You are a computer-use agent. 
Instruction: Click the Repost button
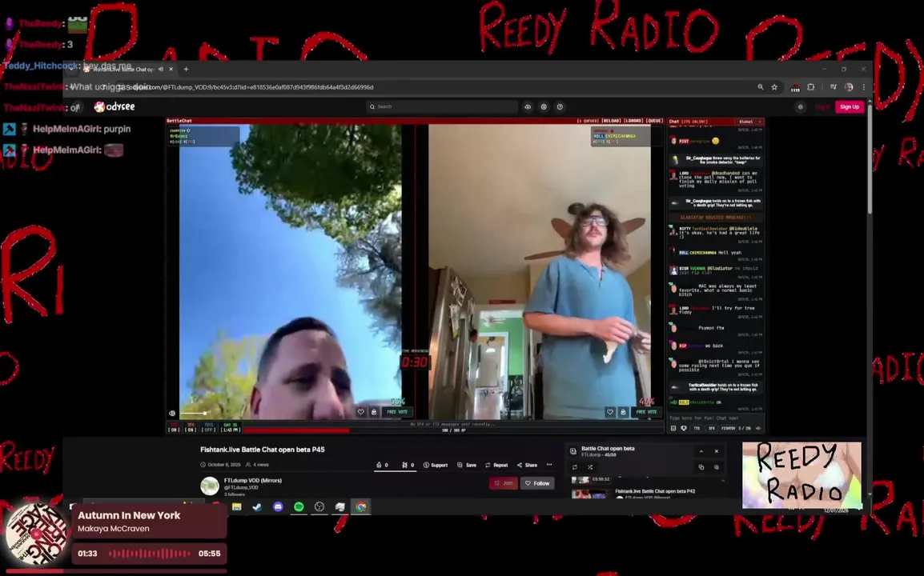click(496, 465)
